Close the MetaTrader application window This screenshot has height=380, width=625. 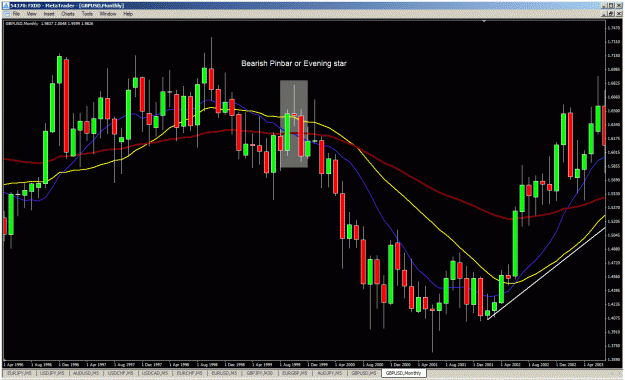point(619,6)
